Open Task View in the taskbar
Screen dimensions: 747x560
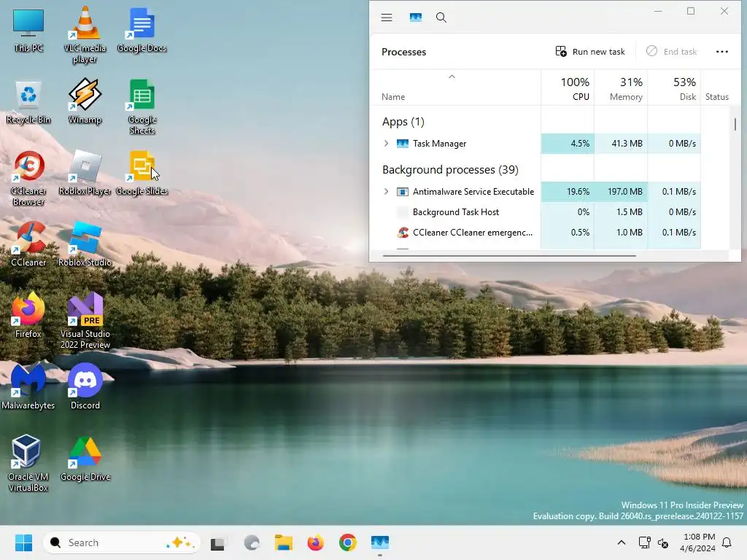tap(217, 542)
